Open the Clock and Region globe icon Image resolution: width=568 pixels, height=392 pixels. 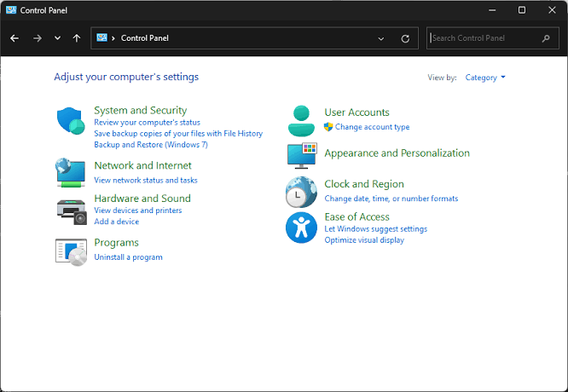(x=301, y=193)
